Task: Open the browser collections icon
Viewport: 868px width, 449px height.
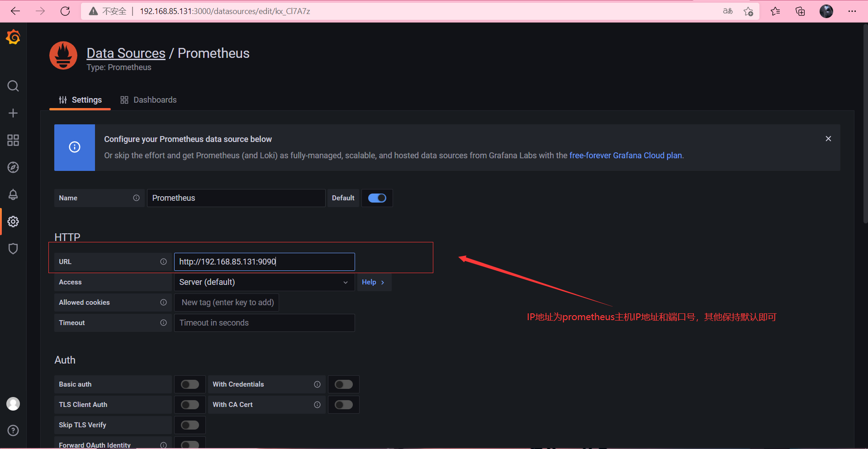Action: point(800,11)
